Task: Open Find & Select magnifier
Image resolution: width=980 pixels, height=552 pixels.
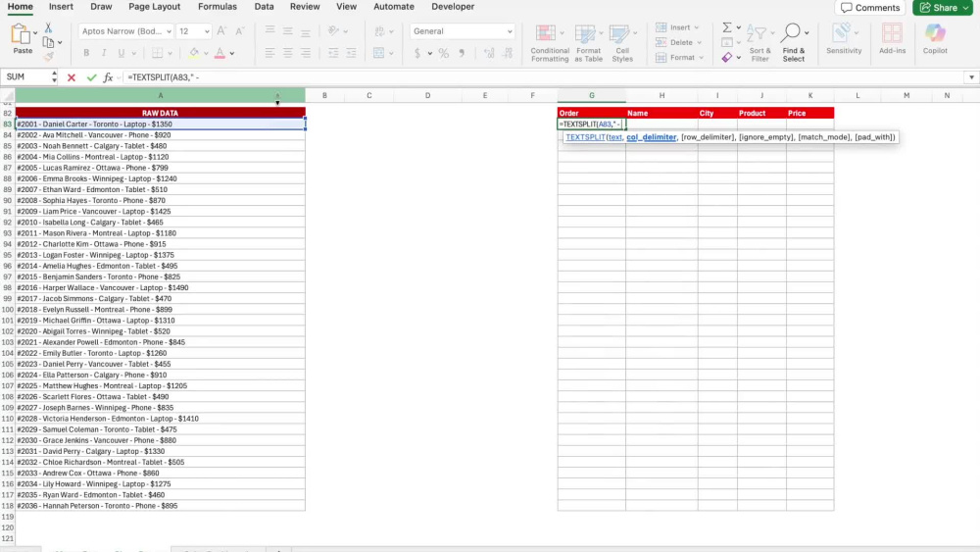Action: [x=793, y=42]
